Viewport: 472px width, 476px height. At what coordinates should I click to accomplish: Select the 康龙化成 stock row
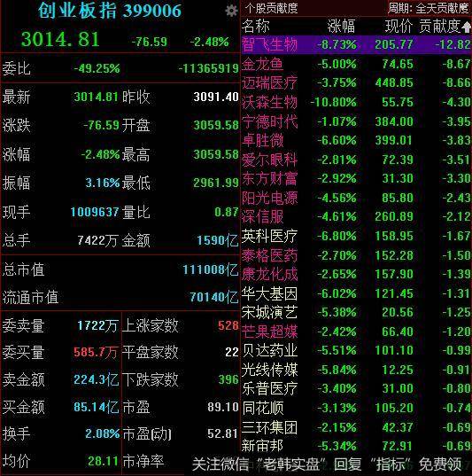point(356,274)
